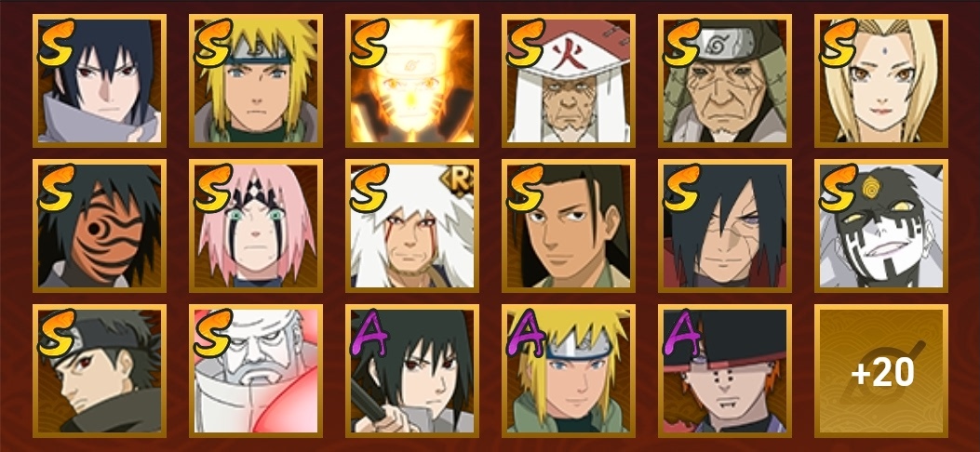Select the A-rank pierced character in a hat

tap(724, 371)
